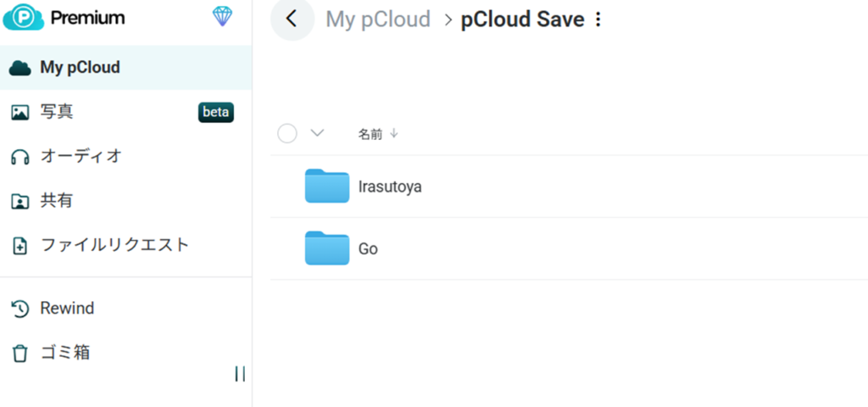Image resolution: width=868 pixels, height=407 pixels.
Task: Open the Irasutoya folder name
Action: click(390, 187)
